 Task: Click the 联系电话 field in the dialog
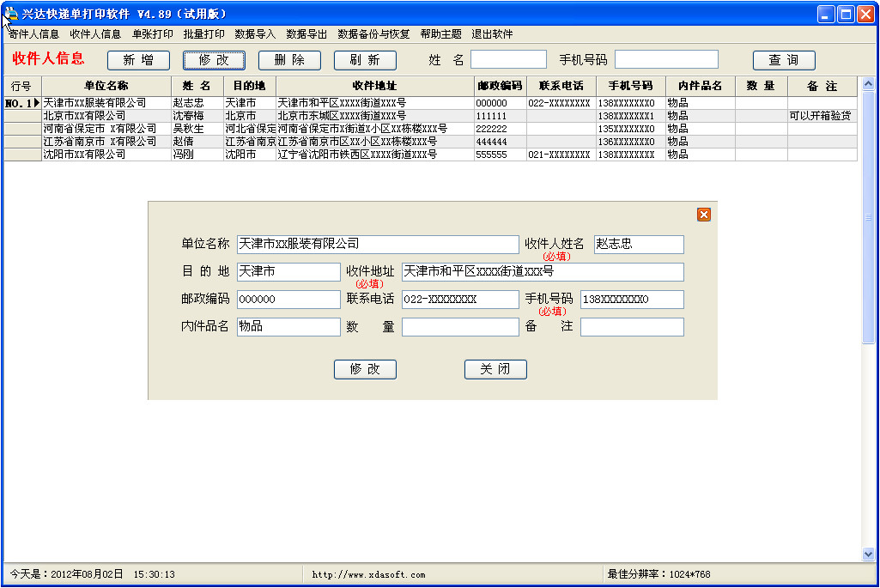(x=460, y=299)
